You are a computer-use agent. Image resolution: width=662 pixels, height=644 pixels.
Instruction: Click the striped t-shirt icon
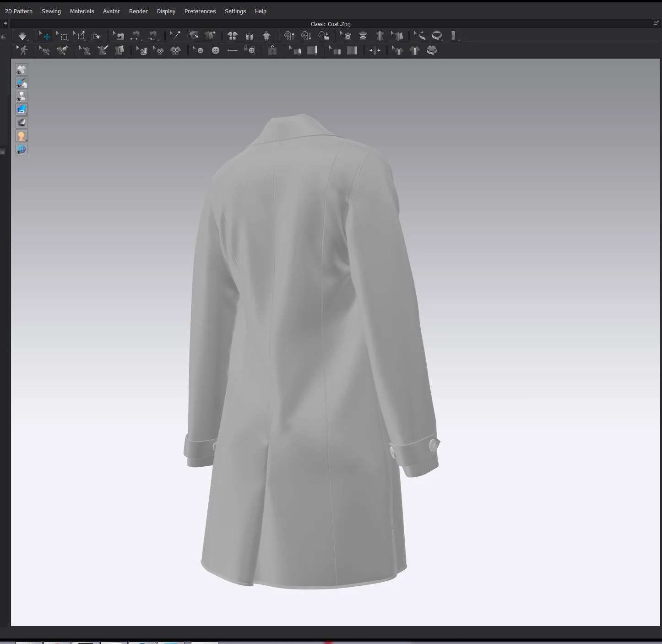click(x=415, y=50)
